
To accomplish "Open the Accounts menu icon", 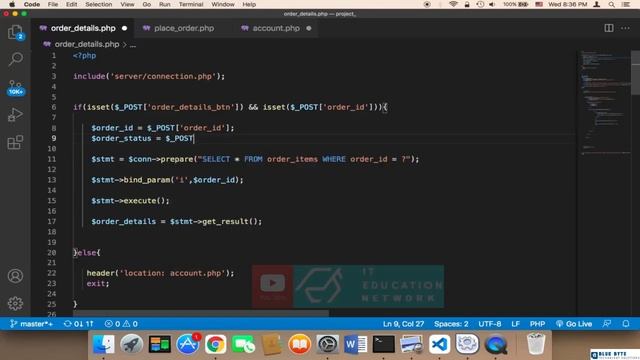I will (15, 276).
